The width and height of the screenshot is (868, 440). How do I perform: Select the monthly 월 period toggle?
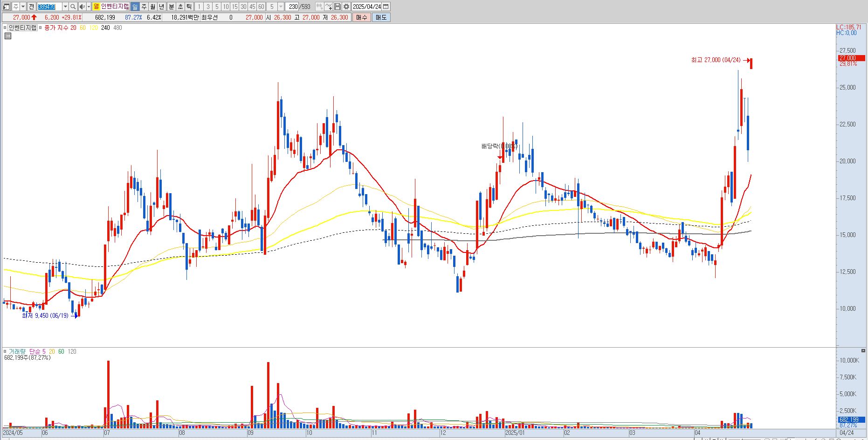(152, 7)
